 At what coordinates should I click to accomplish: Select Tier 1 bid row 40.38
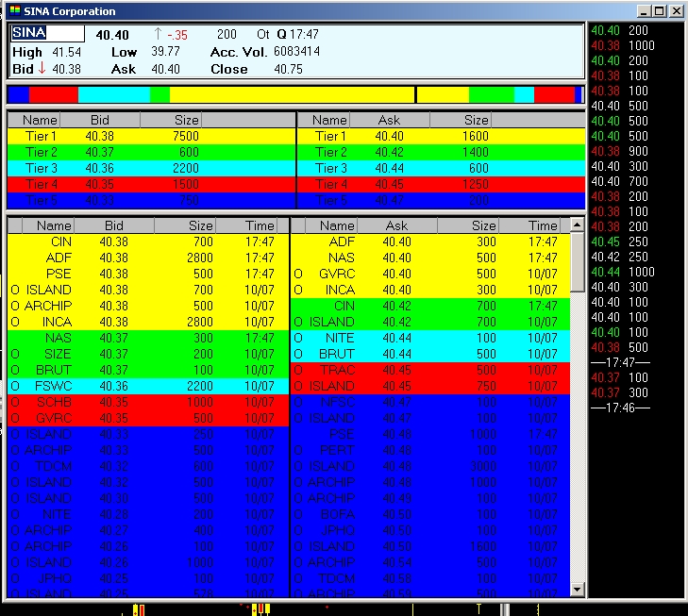point(151,136)
